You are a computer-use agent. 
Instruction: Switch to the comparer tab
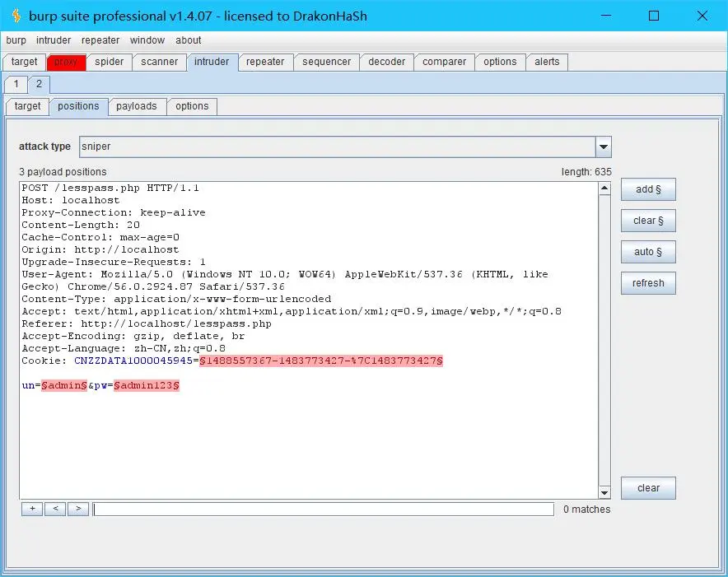point(444,62)
